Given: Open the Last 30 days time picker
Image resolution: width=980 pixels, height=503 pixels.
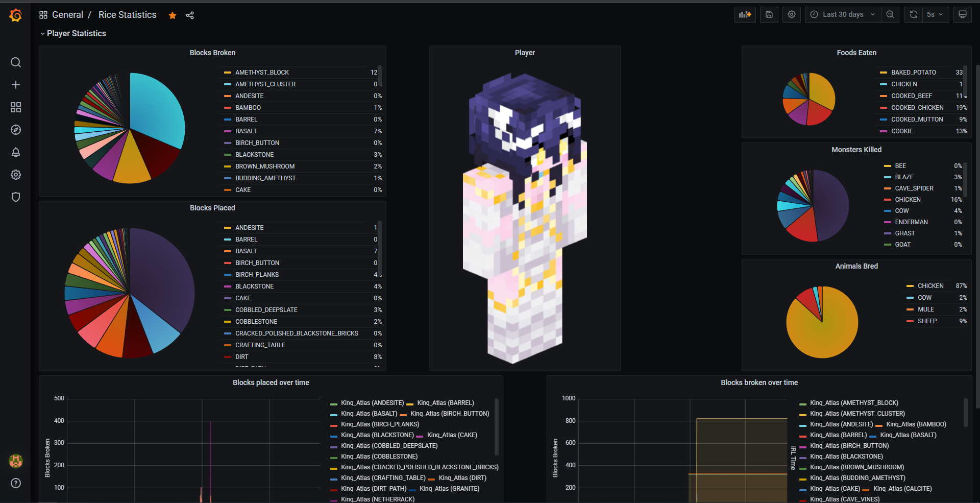Looking at the screenshot, I should tap(843, 15).
